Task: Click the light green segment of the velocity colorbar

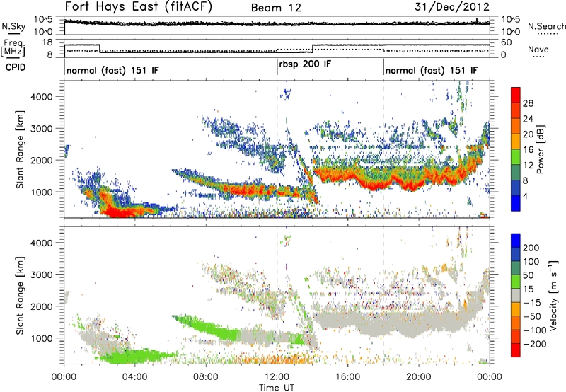Action: tap(516, 282)
